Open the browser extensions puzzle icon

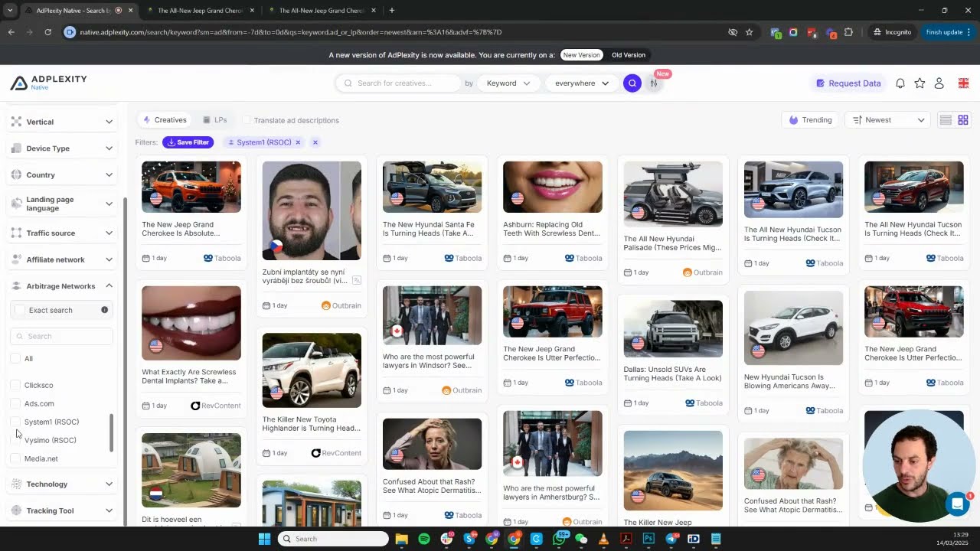(x=848, y=32)
